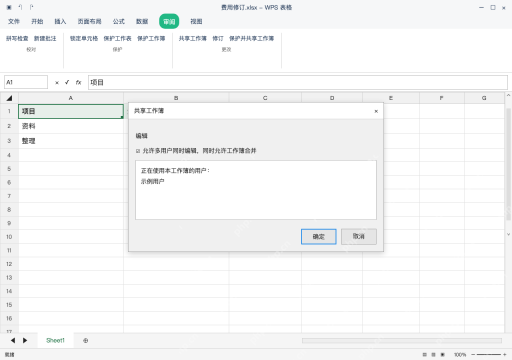Confirm the formula entry with the checkmark icon
Screen dimensions: 512x360
[x=67, y=82]
